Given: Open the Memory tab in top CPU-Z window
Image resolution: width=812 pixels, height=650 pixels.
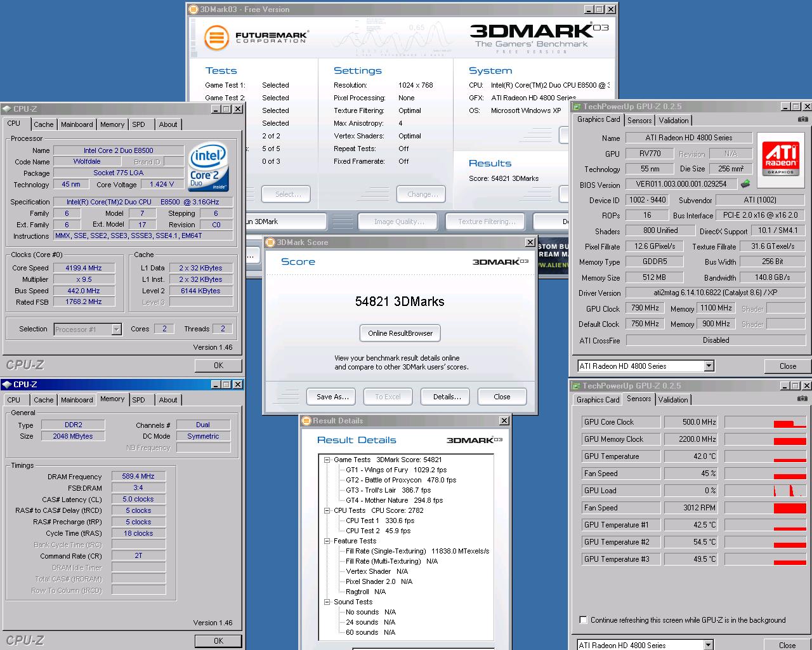Looking at the screenshot, I should pos(112,125).
